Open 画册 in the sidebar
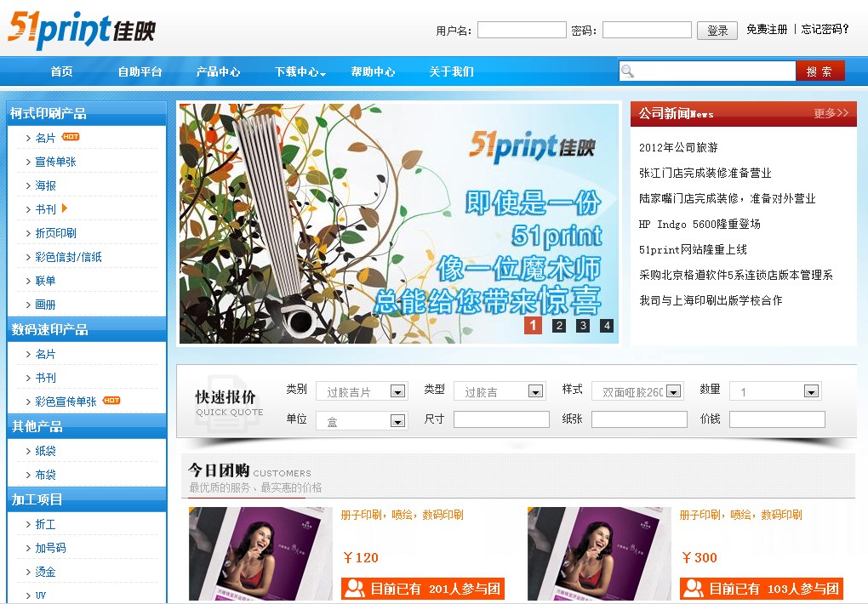The image size is (868, 604). point(45,305)
